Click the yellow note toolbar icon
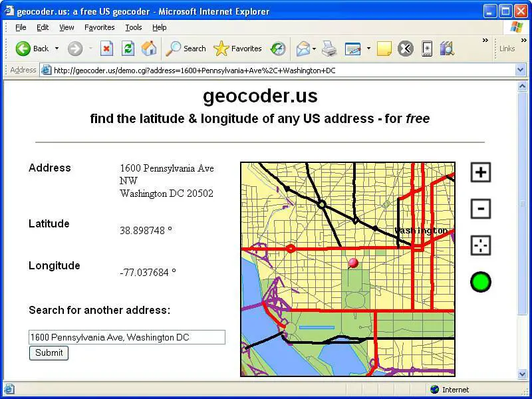Image resolution: width=532 pixels, height=399 pixels. coord(384,49)
